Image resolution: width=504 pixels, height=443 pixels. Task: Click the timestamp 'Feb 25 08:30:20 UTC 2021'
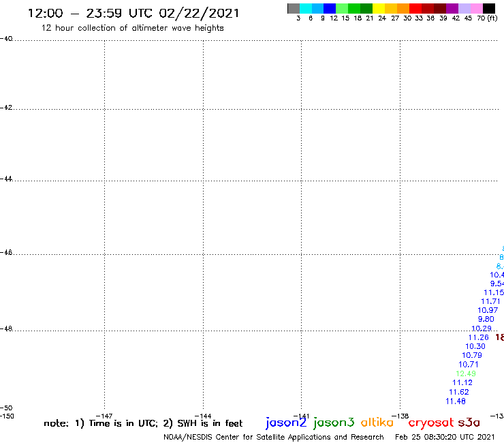(x=445, y=437)
